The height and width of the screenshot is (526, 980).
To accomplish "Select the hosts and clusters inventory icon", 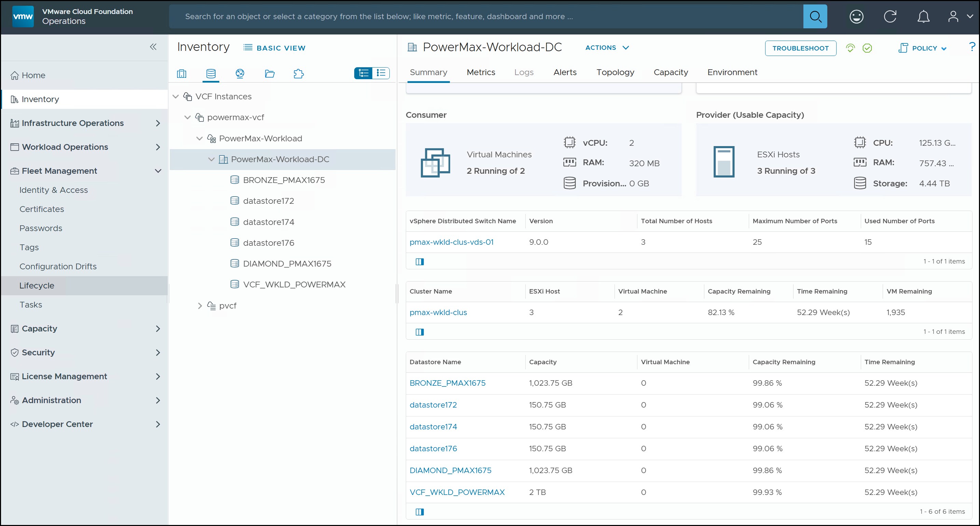I will (x=181, y=73).
